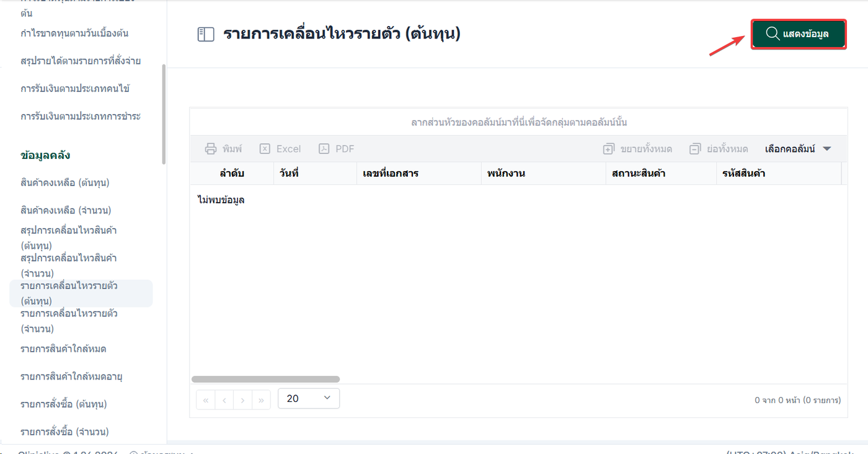Click the พิมพ์ printer icon

(x=211, y=149)
